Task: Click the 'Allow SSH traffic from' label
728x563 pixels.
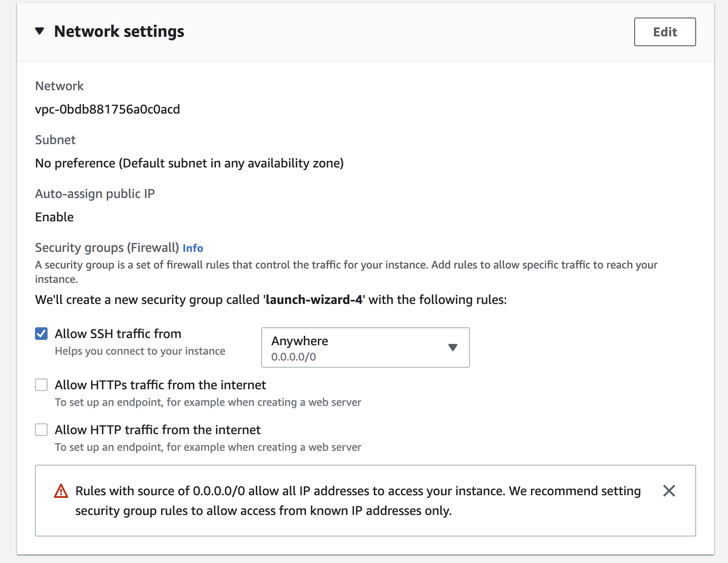Action: (118, 334)
